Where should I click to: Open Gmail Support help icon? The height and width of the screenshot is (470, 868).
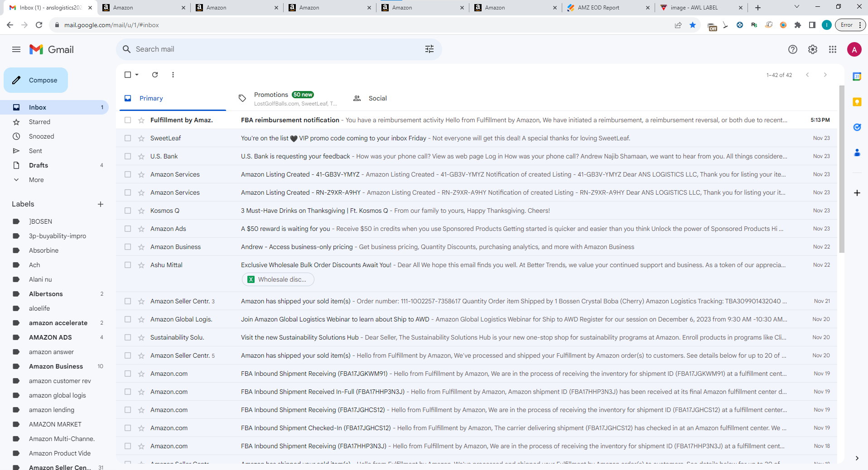pos(793,49)
